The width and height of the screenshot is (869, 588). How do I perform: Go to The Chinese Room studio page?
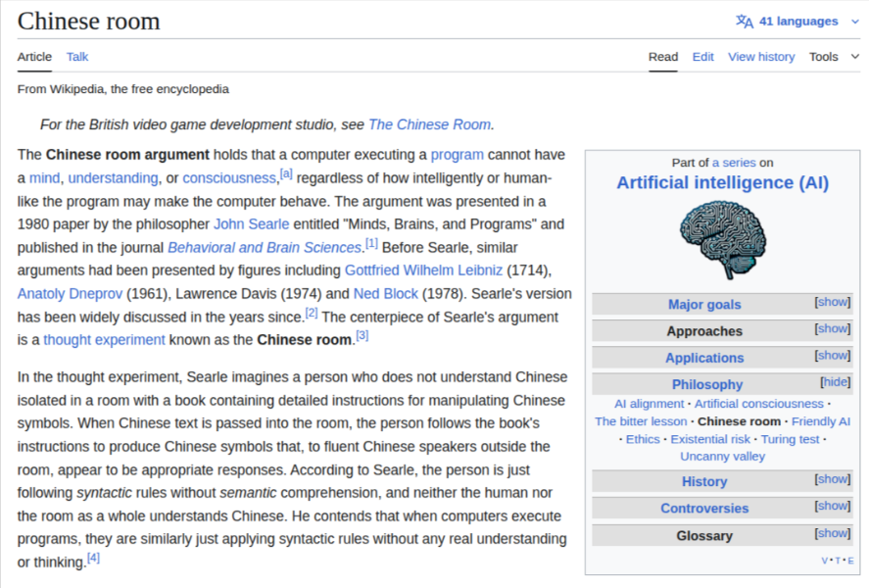click(429, 124)
